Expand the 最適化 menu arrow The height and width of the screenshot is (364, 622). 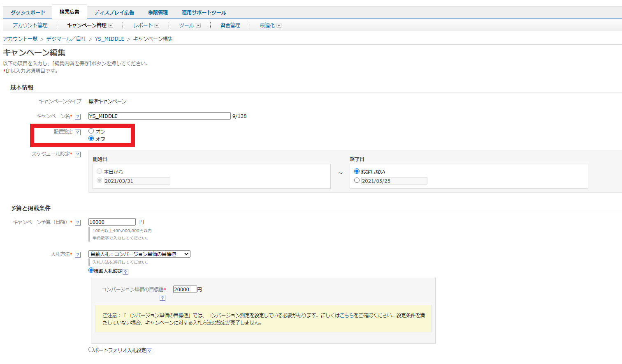coord(279,25)
